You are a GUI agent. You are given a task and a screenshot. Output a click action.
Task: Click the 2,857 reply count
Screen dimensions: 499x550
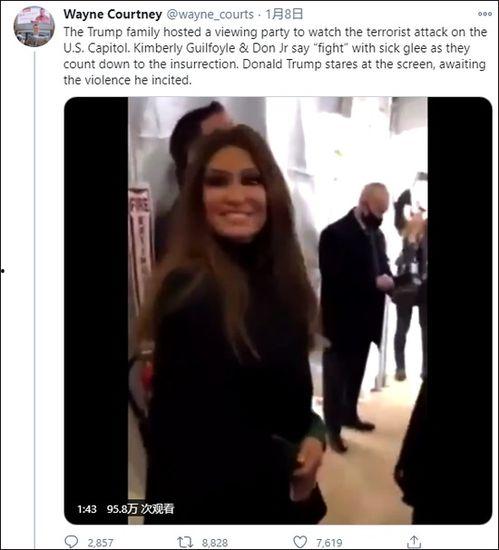(100, 543)
